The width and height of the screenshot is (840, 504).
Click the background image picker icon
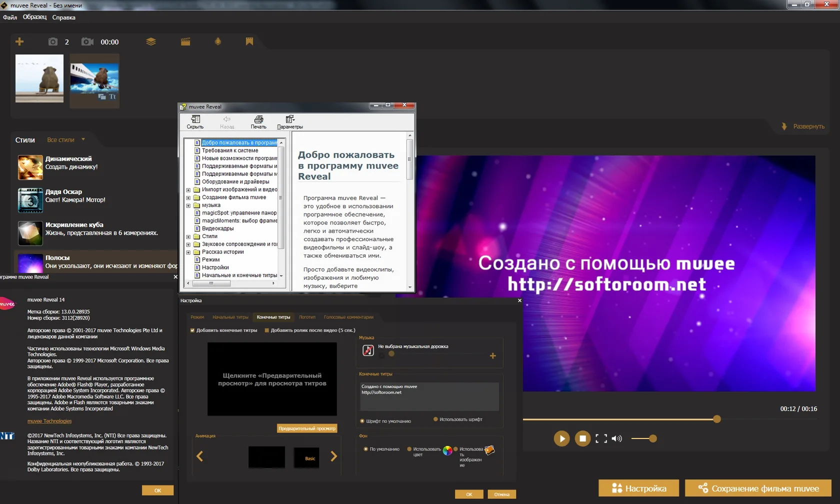(x=489, y=450)
